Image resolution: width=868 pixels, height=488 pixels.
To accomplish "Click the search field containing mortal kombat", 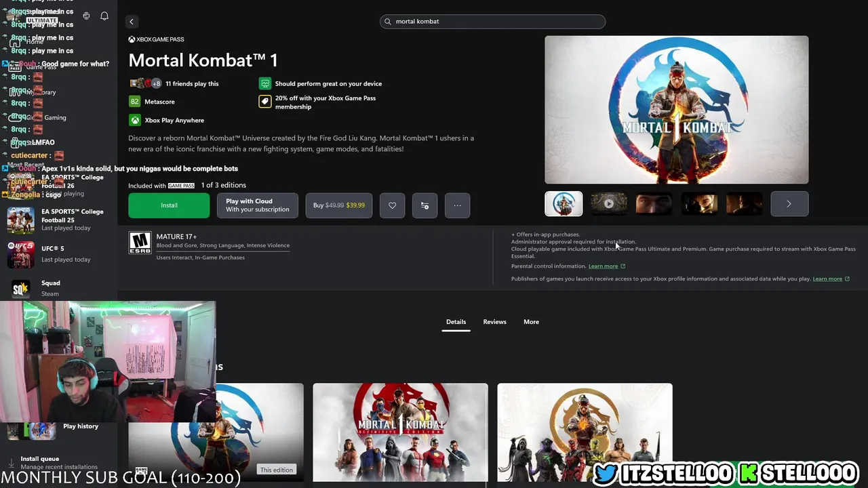I will click(492, 22).
